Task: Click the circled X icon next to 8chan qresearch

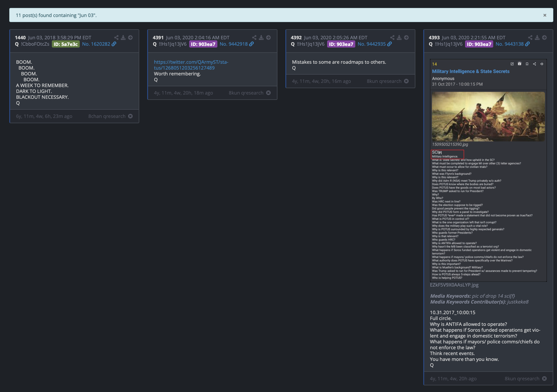Action: (130, 116)
